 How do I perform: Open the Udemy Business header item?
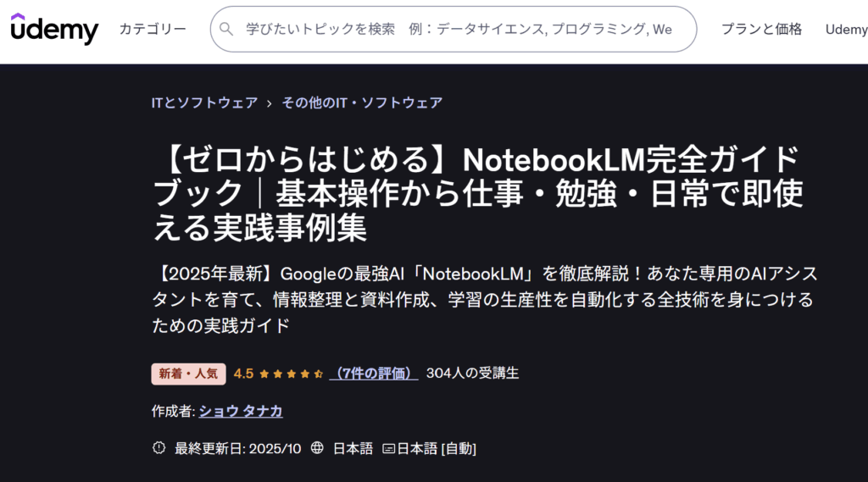coord(847,30)
